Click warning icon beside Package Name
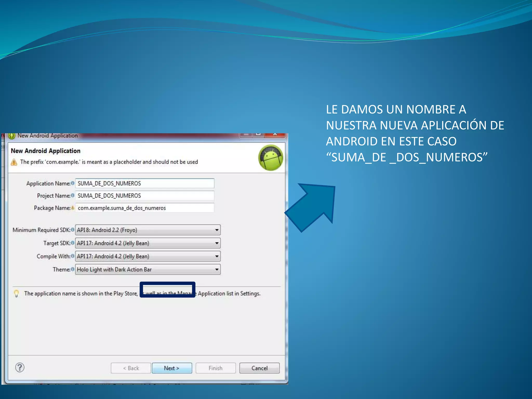 [x=73, y=208]
